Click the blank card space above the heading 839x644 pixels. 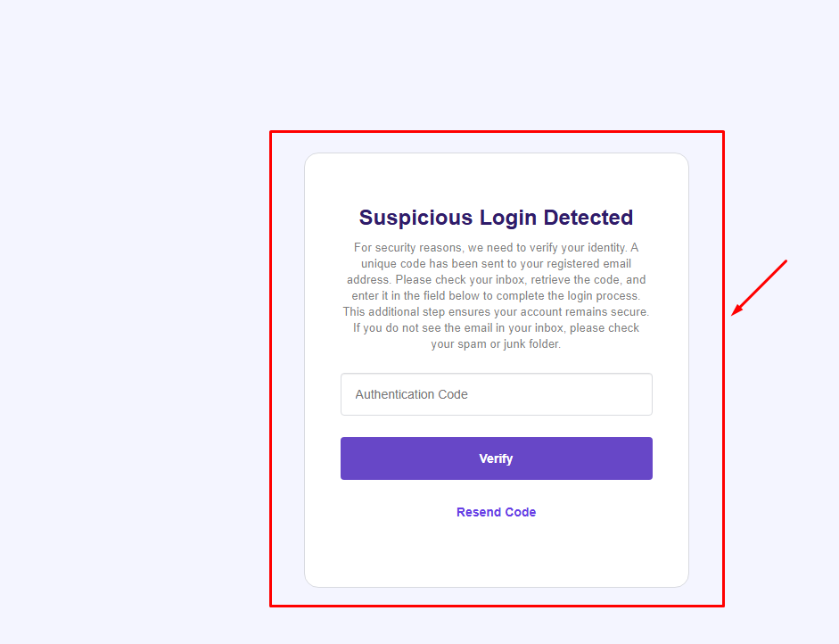tap(496, 177)
